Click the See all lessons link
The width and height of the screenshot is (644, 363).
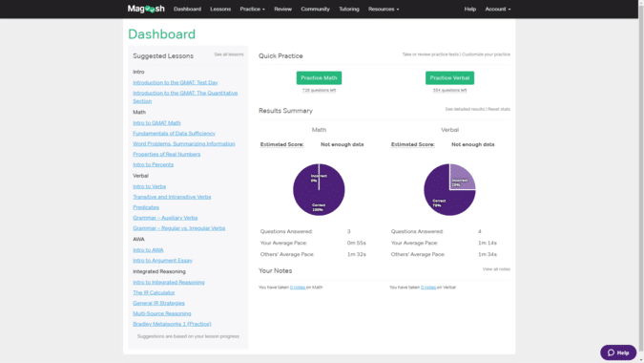(x=229, y=54)
